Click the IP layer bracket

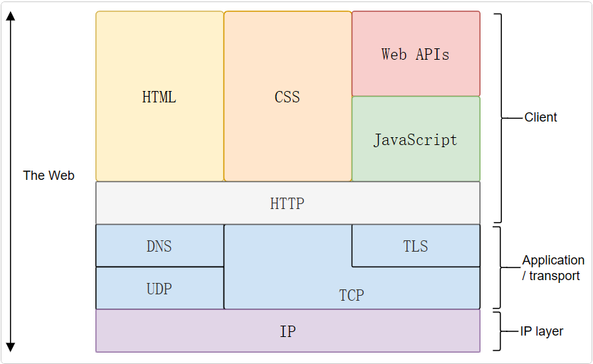click(x=500, y=331)
